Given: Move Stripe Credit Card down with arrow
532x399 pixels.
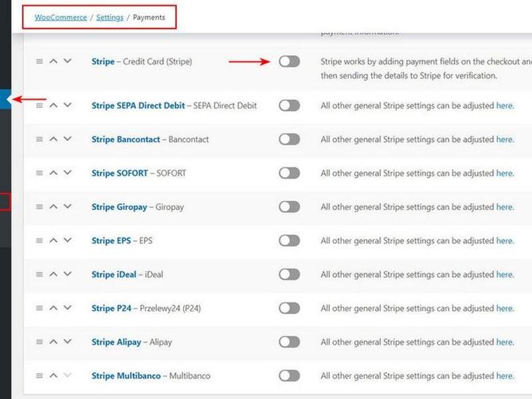Looking at the screenshot, I should (68, 61).
